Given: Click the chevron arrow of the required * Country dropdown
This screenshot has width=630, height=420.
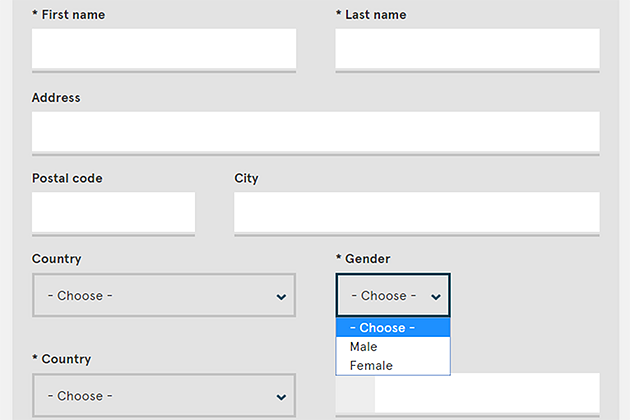Looking at the screenshot, I should click(x=281, y=397).
